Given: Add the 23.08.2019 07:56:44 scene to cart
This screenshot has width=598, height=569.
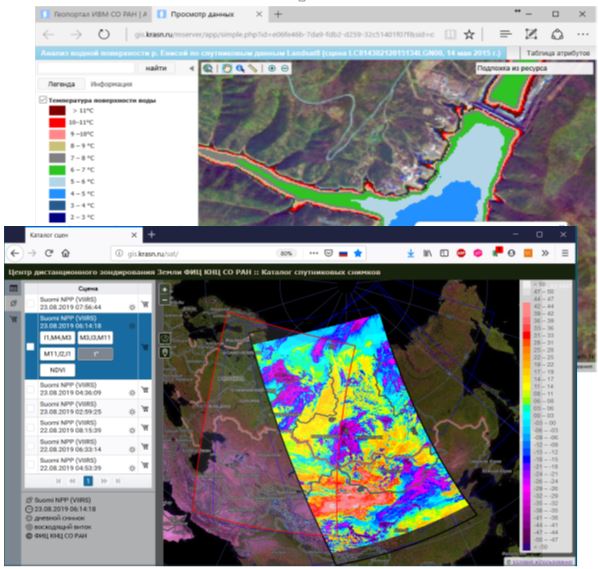Looking at the screenshot, I should (145, 304).
